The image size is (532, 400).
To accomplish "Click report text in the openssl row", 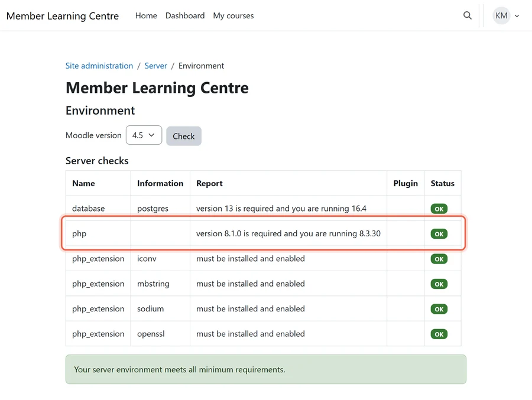I will [251, 334].
